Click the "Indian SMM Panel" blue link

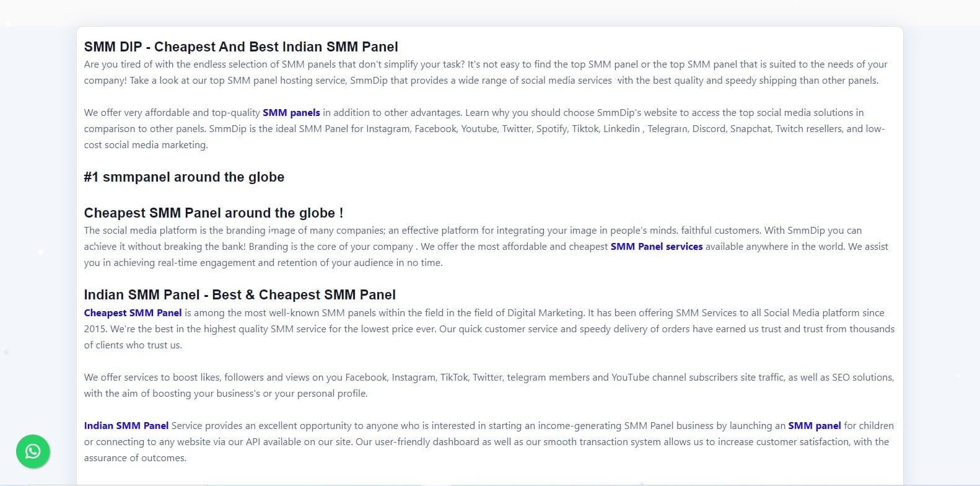point(126,426)
